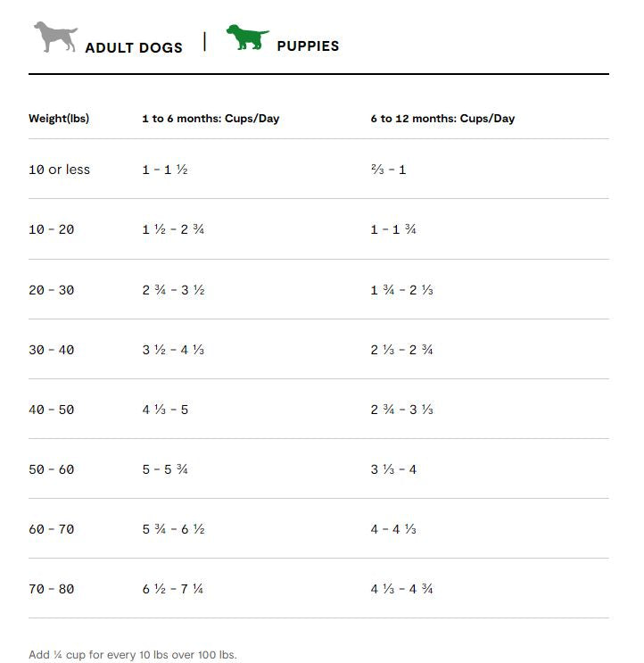The width and height of the screenshot is (644, 663).
Task: Click the 3 ⅓ - 4 cups value
Action: point(393,469)
